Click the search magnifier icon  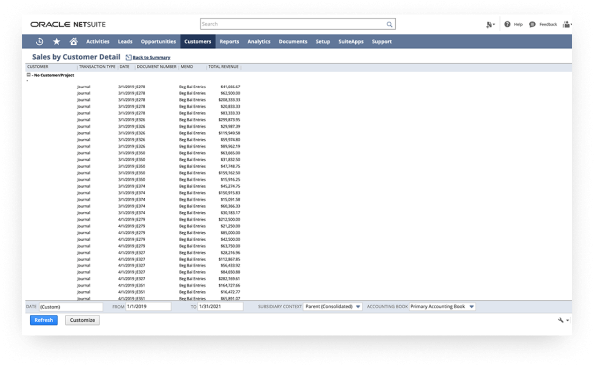point(389,24)
